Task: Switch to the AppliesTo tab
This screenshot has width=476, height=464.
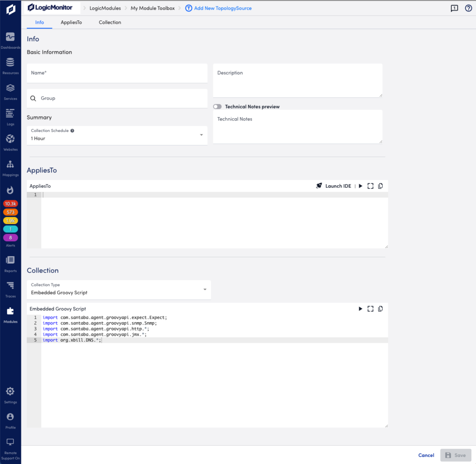Action: (x=71, y=22)
